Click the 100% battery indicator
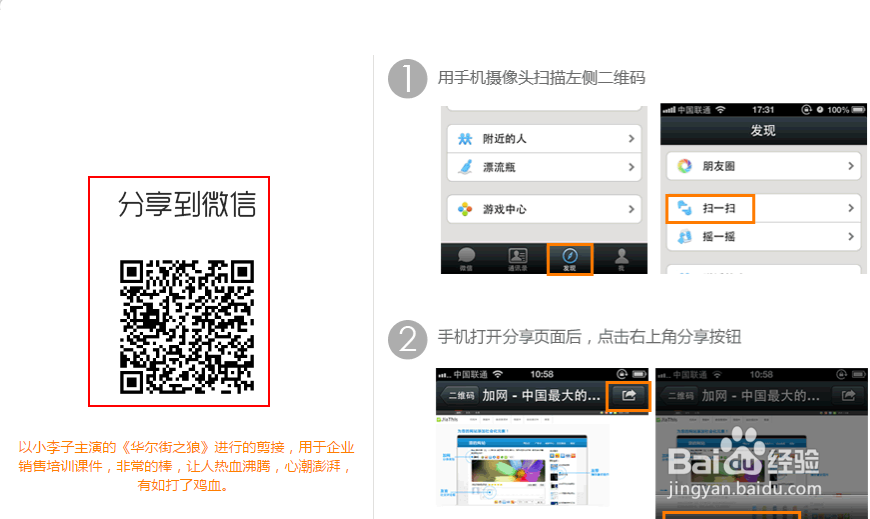Image resolution: width=870 pixels, height=519 pixels. pyautogui.click(x=846, y=110)
